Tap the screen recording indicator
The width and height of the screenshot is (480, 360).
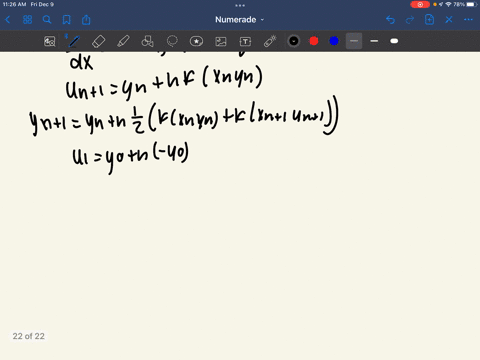pos(420,5)
